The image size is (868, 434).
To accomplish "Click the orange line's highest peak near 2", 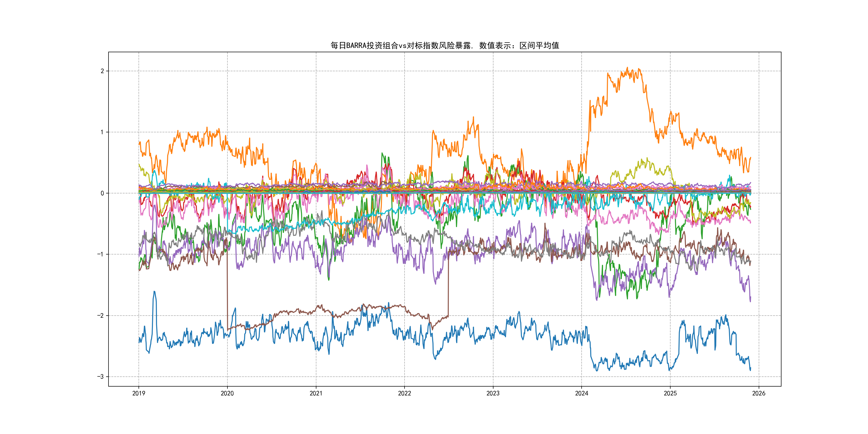I will 627,68.
